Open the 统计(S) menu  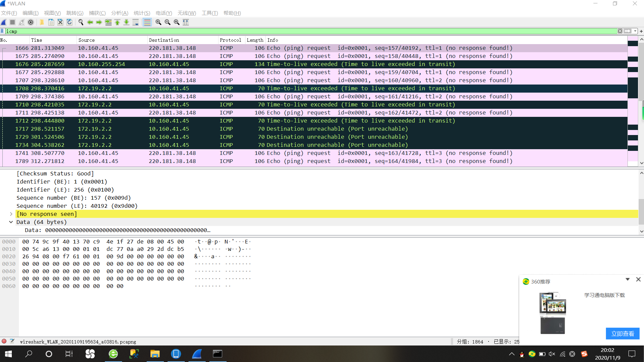(x=142, y=13)
